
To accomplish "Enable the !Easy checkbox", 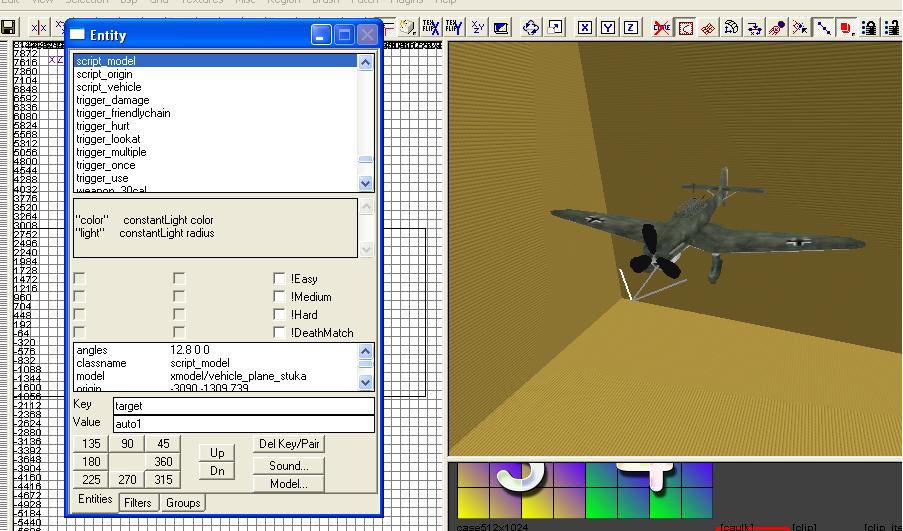I will point(279,279).
